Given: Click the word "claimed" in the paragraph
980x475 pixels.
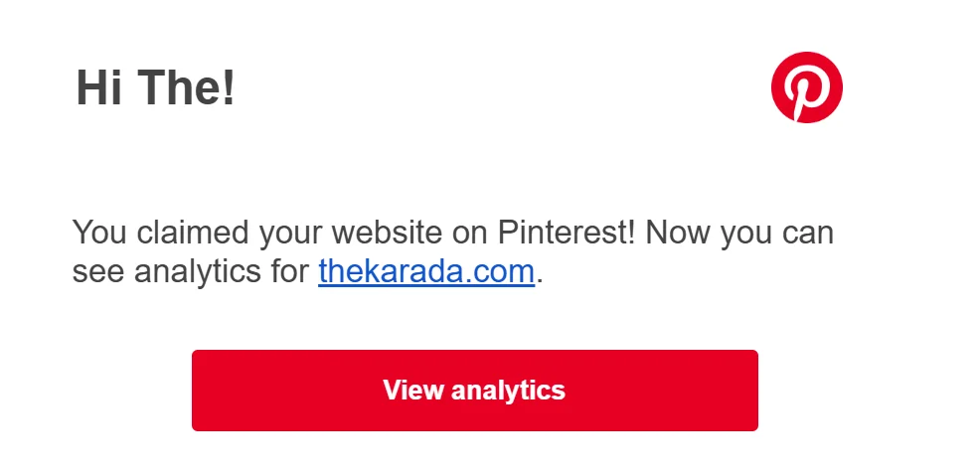Looking at the screenshot, I should 193,232.
